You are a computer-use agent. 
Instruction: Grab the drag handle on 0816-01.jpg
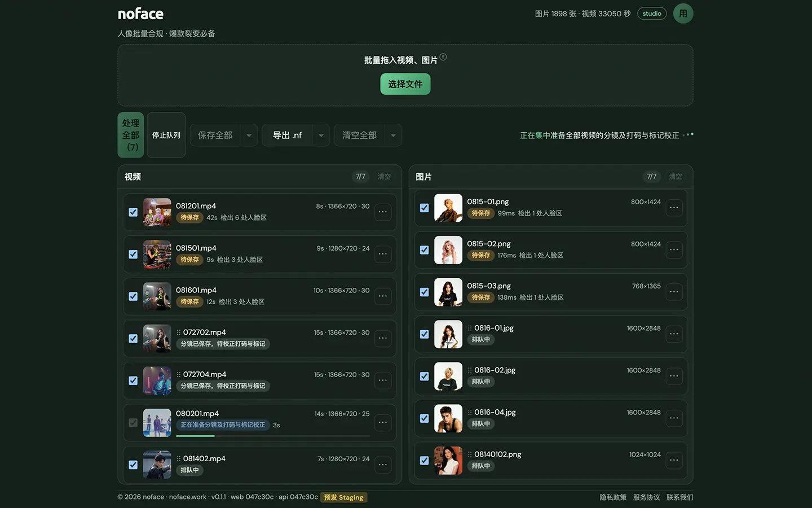click(x=470, y=328)
